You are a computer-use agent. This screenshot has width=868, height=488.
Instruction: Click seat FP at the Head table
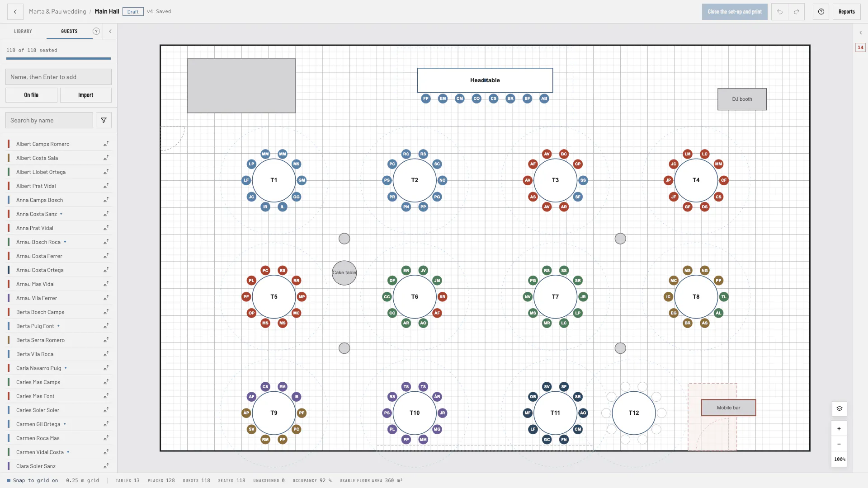point(425,99)
